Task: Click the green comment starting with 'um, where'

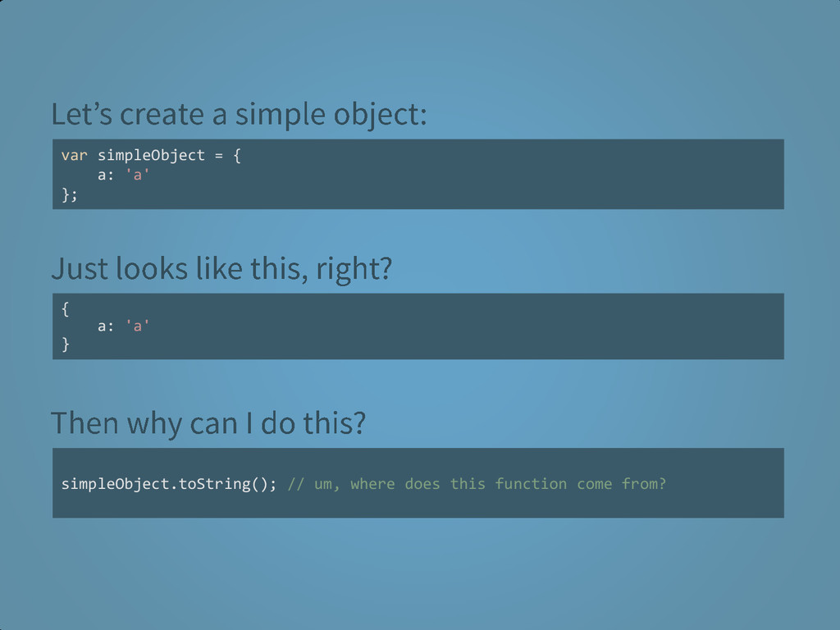Action: (477, 484)
